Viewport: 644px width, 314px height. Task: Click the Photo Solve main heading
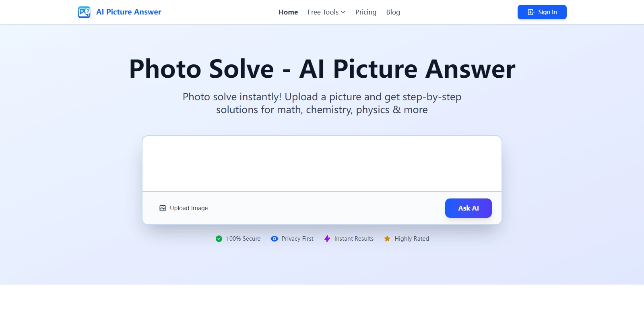[x=322, y=69]
